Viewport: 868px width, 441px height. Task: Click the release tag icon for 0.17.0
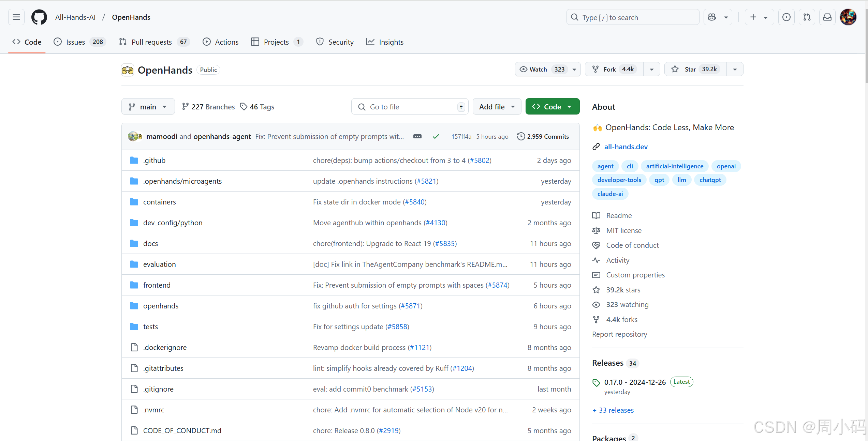coord(596,383)
